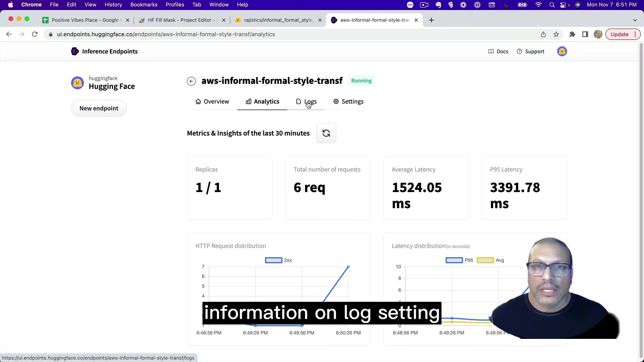The width and height of the screenshot is (644, 362).
Task: Click Chrome's browser back button
Action: (9, 34)
